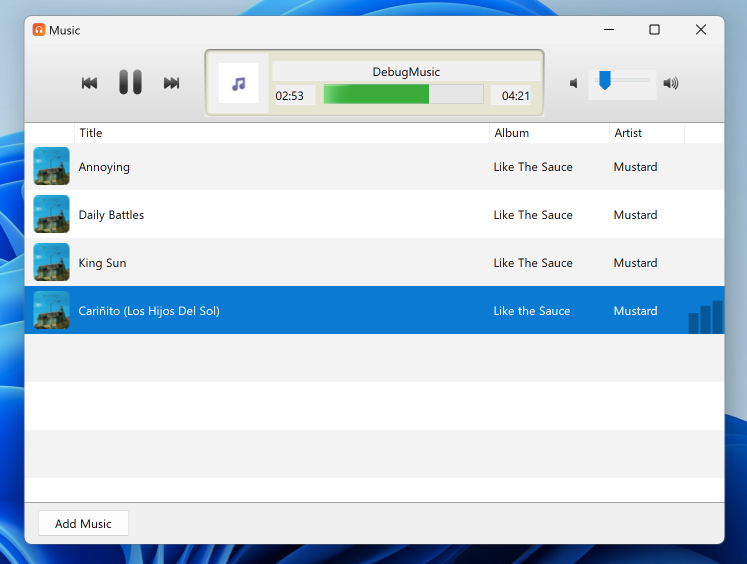Click Mustard artist in King Sun row
747x564 pixels.
pos(635,263)
